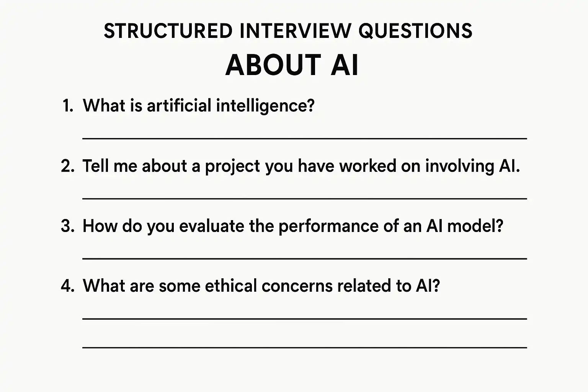Select the question about an AI project
This screenshot has height=392, width=588.
click(x=301, y=166)
